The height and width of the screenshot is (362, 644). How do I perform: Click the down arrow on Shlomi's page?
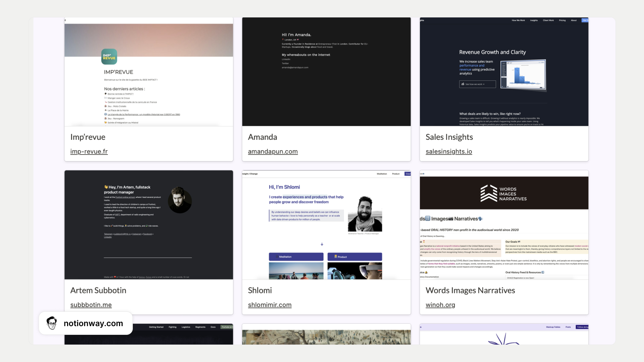[322, 244]
